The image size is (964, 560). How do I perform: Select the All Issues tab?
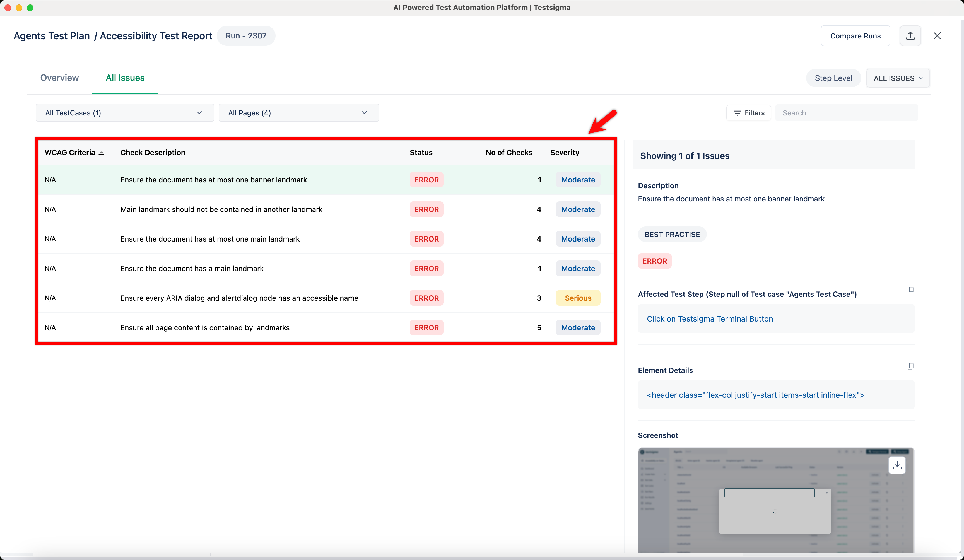tap(125, 78)
